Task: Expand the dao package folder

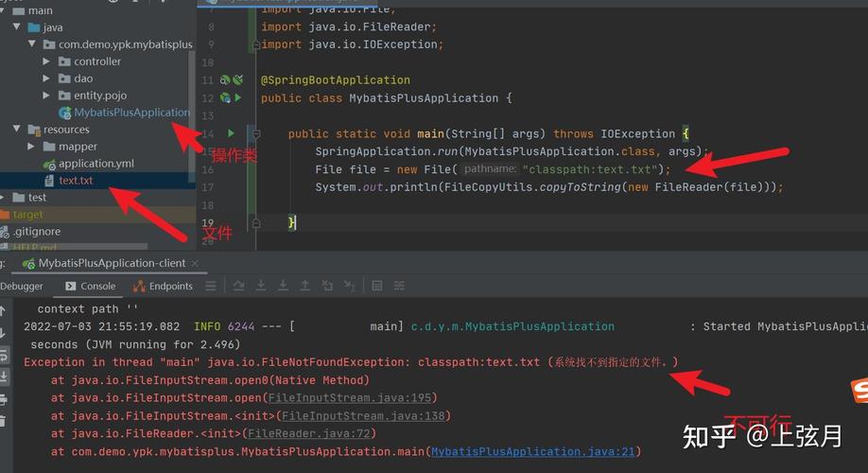Action: [x=47, y=79]
